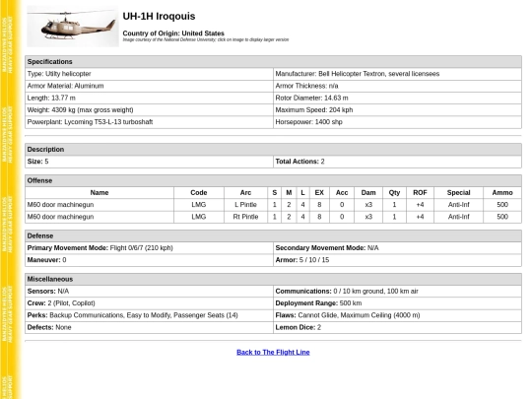Click the EX column header
The height and width of the screenshot is (399, 532).
click(319, 193)
